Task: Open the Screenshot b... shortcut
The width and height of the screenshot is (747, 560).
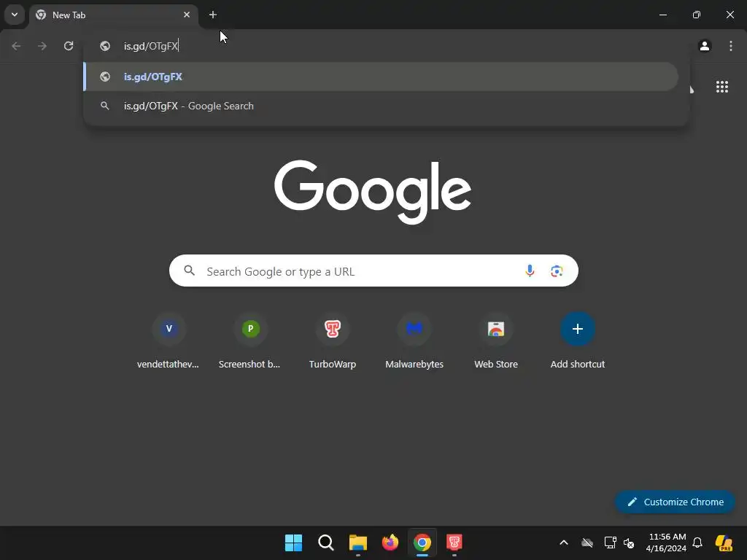Action: coord(250,341)
